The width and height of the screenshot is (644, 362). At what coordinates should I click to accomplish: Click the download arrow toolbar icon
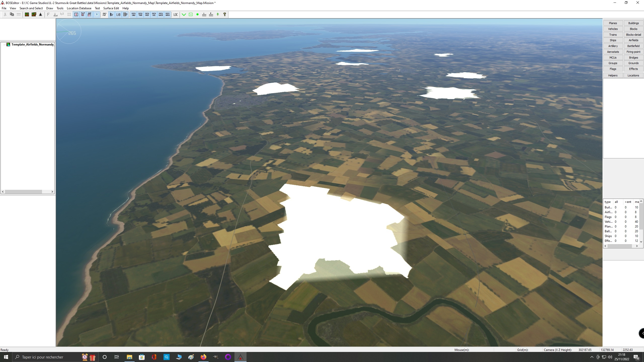(41, 14)
